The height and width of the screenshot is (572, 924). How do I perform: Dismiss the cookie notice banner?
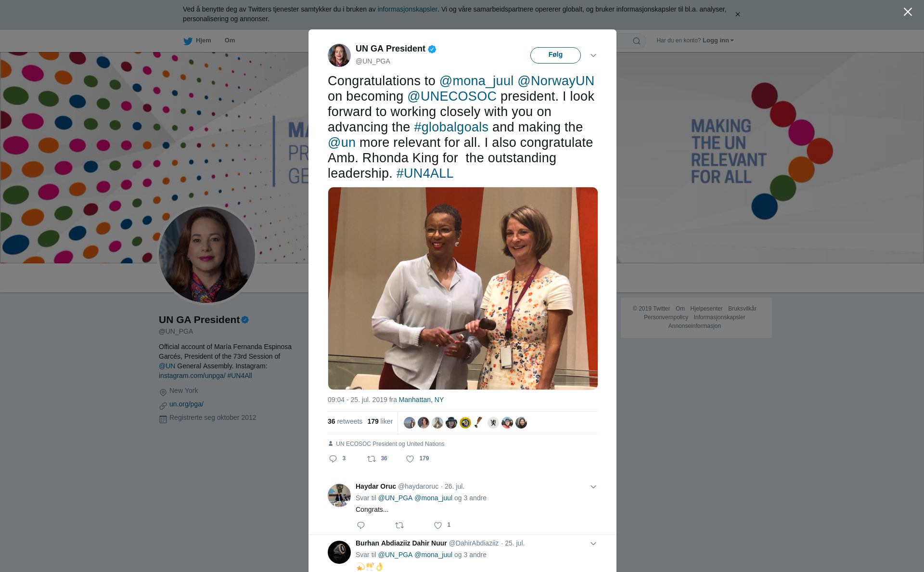[737, 14]
